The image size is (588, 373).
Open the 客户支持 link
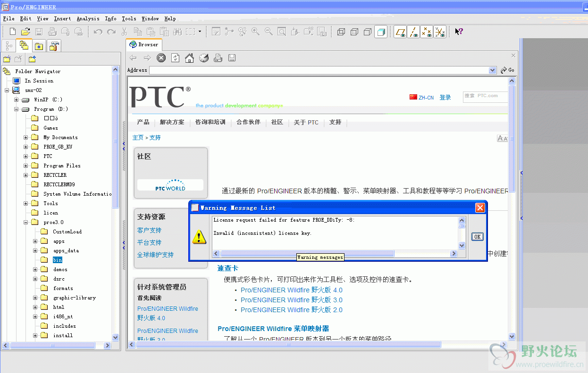coord(149,230)
